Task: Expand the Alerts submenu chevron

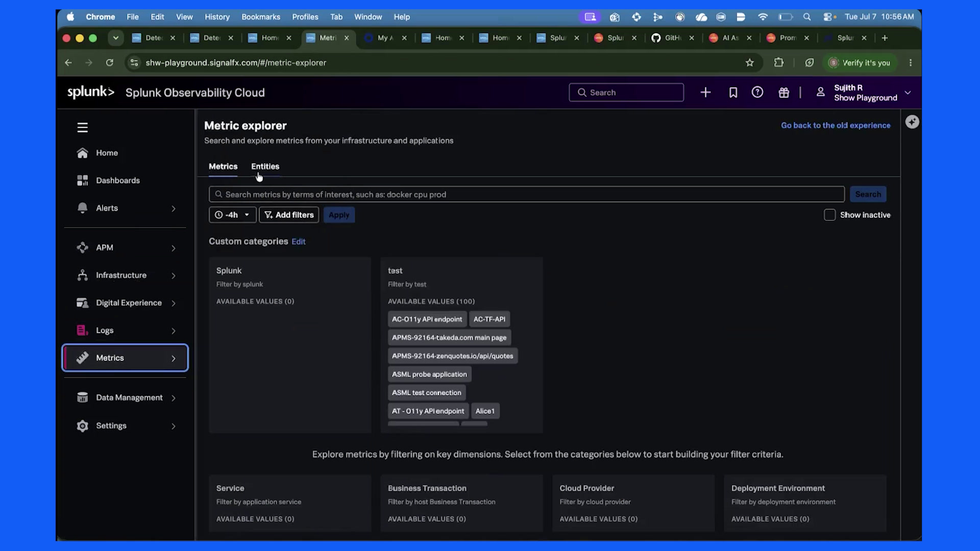Action: point(174,209)
